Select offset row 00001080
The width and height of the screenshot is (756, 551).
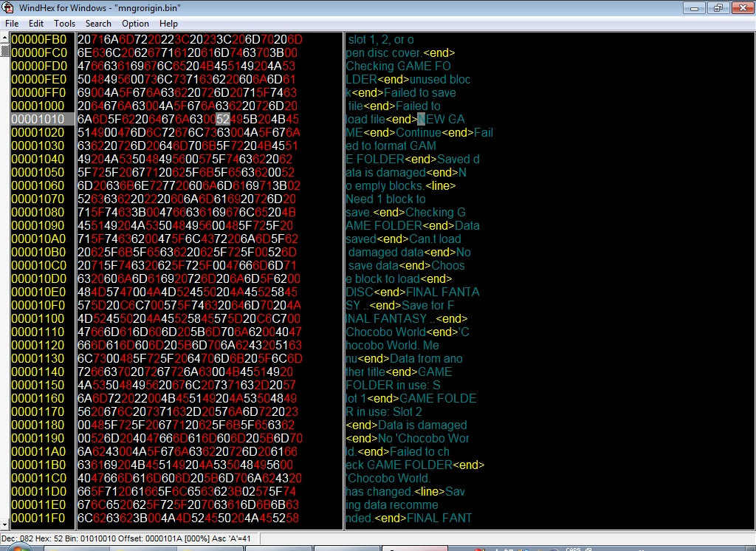pyautogui.click(x=38, y=212)
